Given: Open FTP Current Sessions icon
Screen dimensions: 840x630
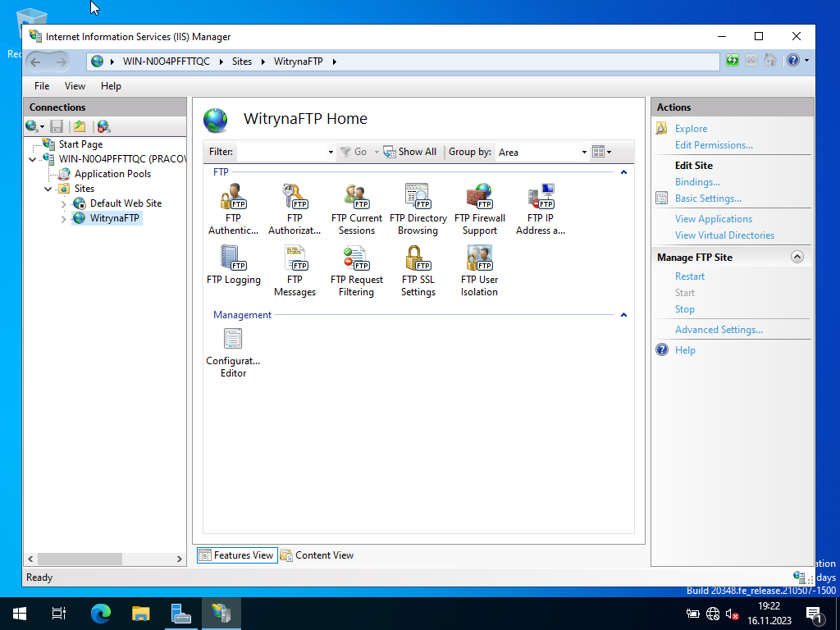Looking at the screenshot, I should tap(356, 209).
